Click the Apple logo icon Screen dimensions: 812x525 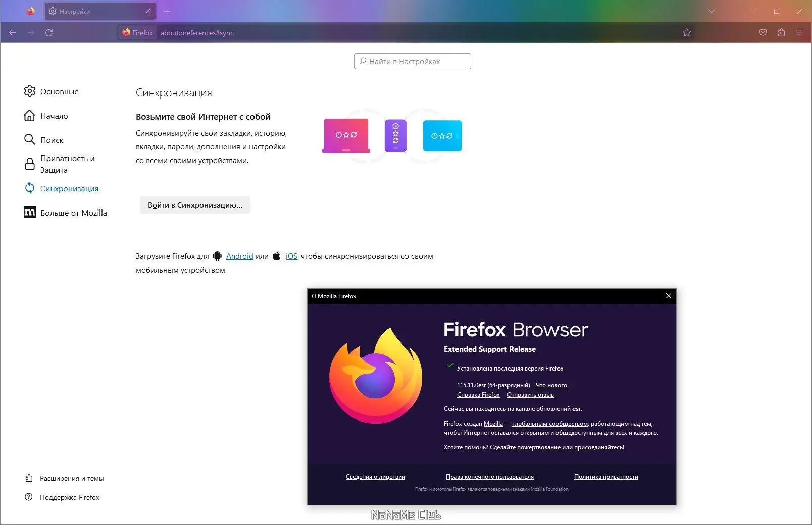(x=276, y=256)
